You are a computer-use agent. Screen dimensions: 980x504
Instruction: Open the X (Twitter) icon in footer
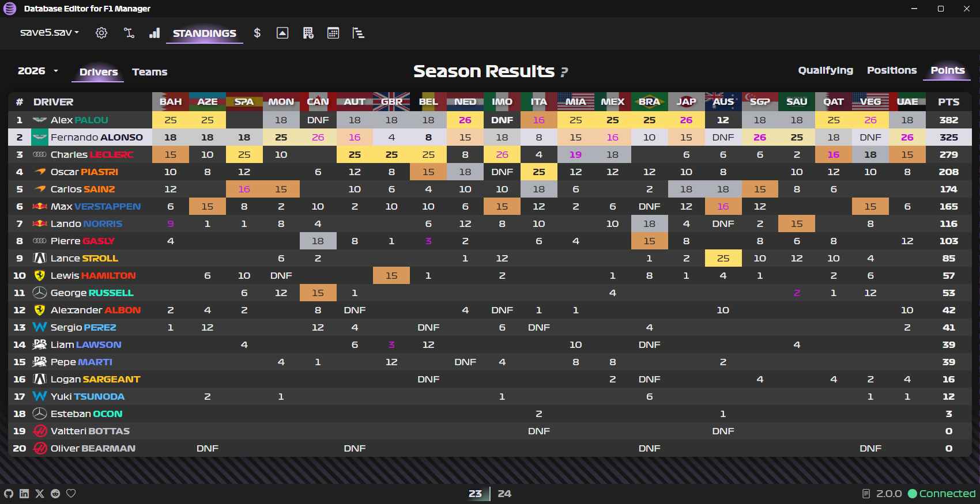point(40,493)
